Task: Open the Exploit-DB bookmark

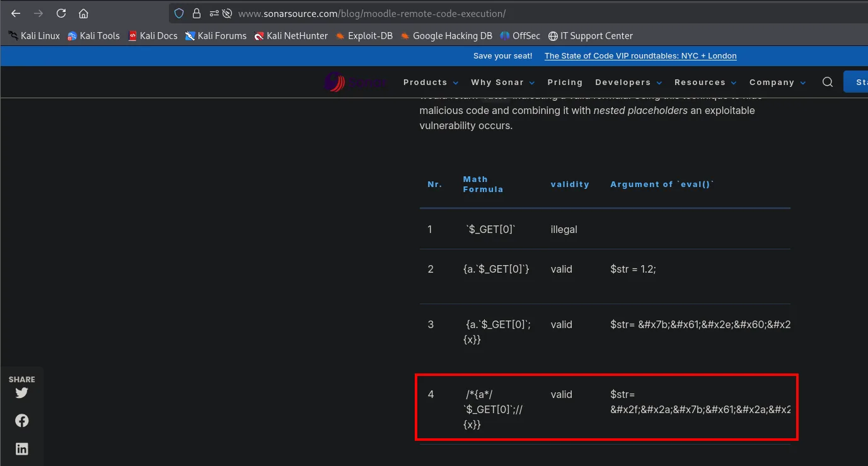Action: tap(364, 36)
